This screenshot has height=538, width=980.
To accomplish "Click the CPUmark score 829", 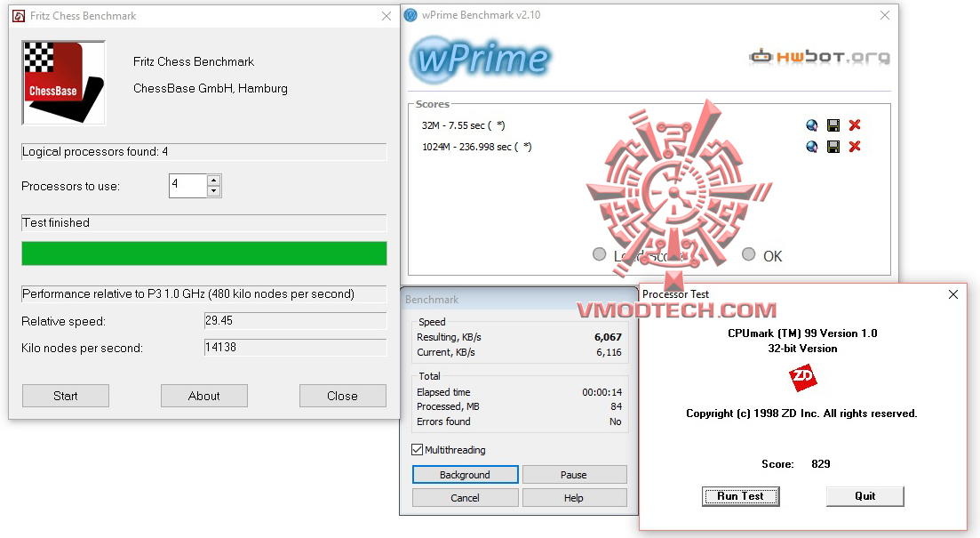I will [821, 464].
